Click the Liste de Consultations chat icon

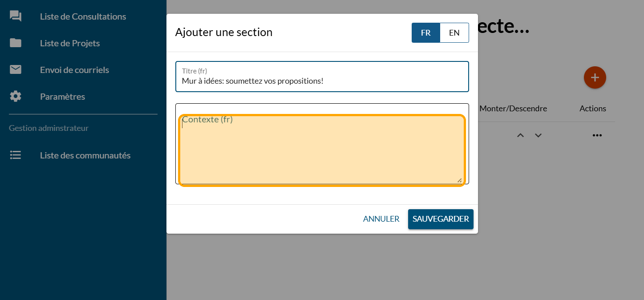16,16
